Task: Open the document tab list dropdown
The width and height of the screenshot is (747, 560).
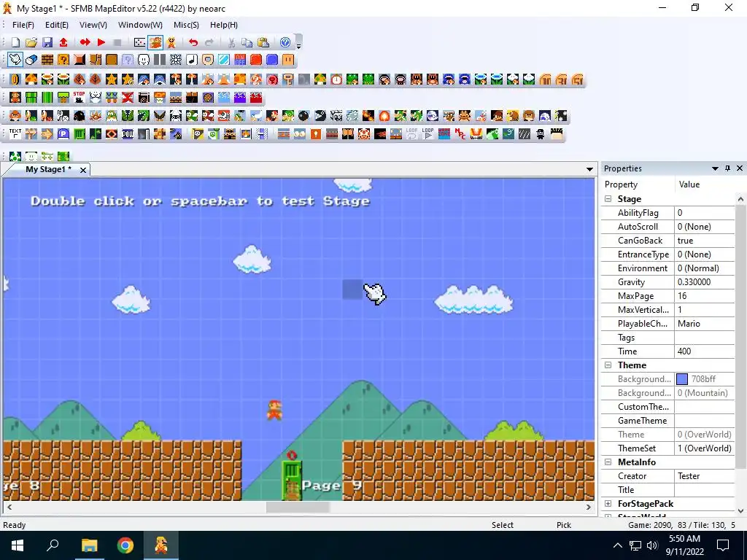Action: tap(589, 169)
